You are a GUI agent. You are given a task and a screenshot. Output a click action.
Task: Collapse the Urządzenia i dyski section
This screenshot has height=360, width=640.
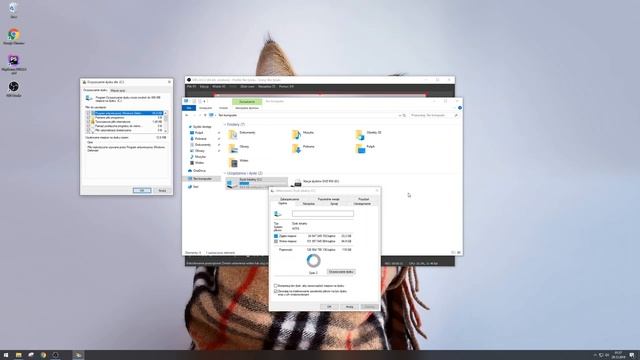(224, 173)
